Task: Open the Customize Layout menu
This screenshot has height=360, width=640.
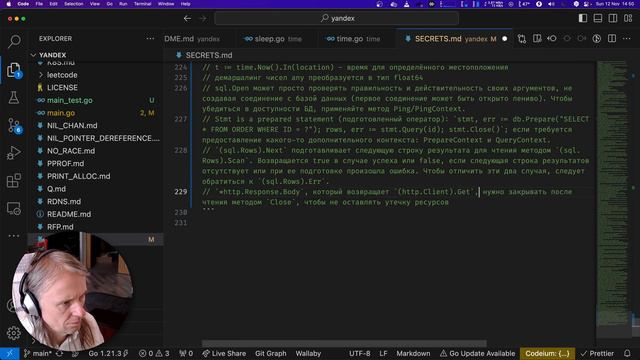Action: [x=628, y=18]
